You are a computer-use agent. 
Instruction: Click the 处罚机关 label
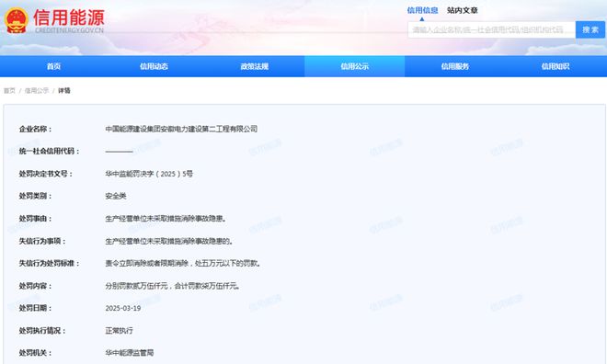coord(35,353)
